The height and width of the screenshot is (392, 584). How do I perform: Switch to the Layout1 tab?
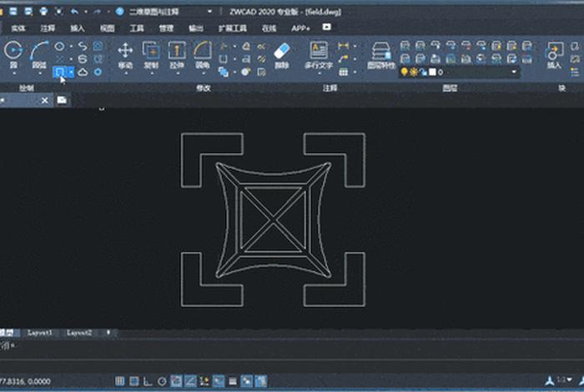pos(39,333)
